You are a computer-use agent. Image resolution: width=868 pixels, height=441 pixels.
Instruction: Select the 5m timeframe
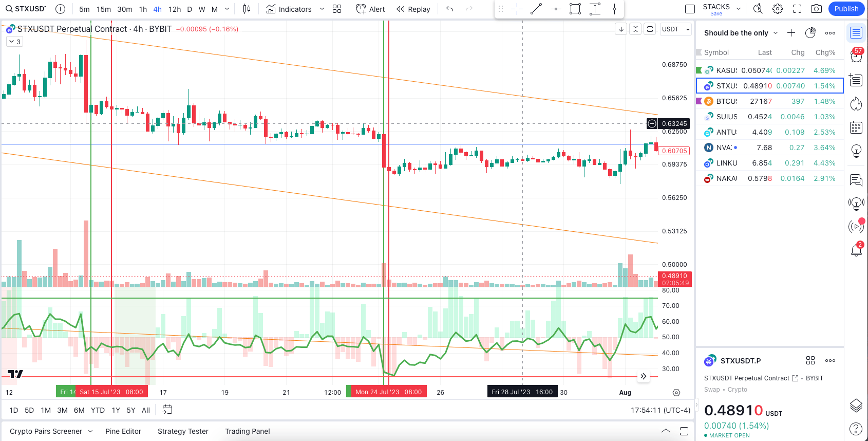pyautogui.click(x=84, y=9)
